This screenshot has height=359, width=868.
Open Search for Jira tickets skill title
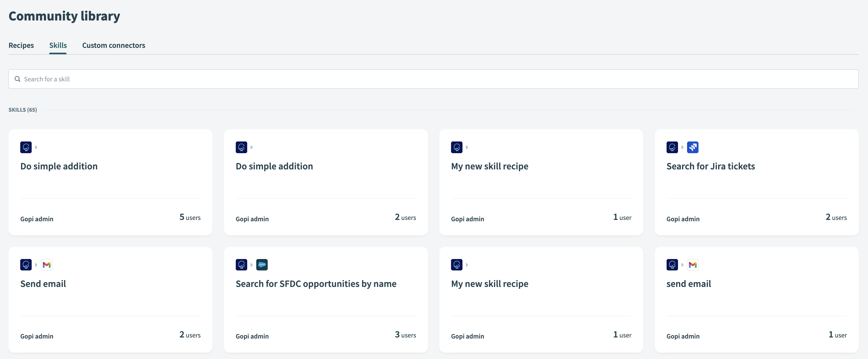[710, 166]
